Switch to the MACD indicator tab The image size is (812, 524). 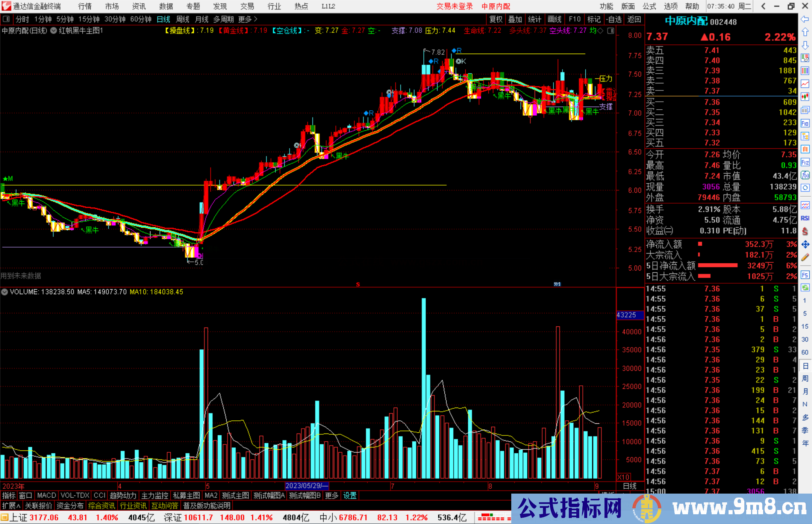click(x=47, y=495)
